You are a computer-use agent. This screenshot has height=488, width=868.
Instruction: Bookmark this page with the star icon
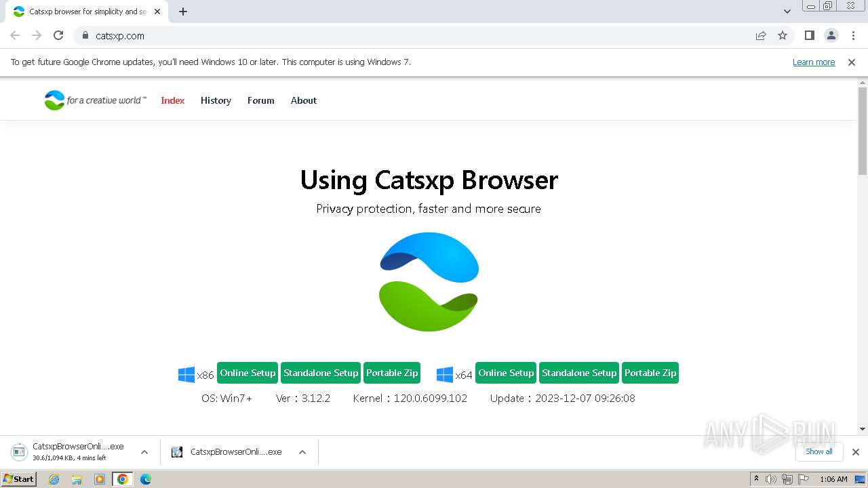[x=783, y=36]
